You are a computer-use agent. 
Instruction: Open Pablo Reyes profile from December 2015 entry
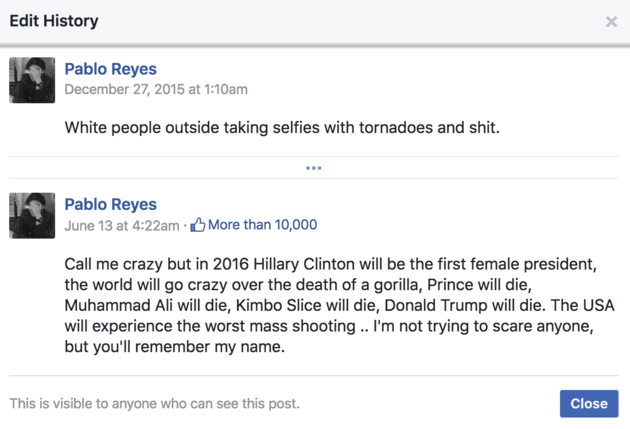tap(110, 69)
